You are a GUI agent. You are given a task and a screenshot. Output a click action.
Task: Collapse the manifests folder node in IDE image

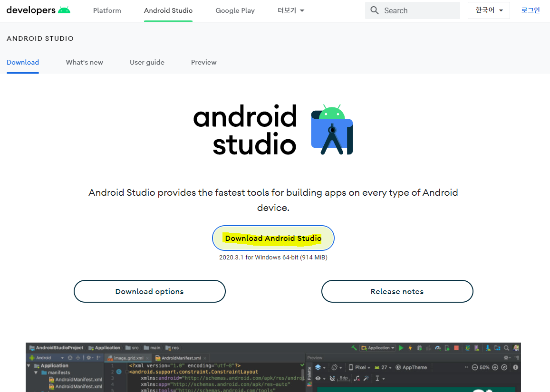(36, 373)
